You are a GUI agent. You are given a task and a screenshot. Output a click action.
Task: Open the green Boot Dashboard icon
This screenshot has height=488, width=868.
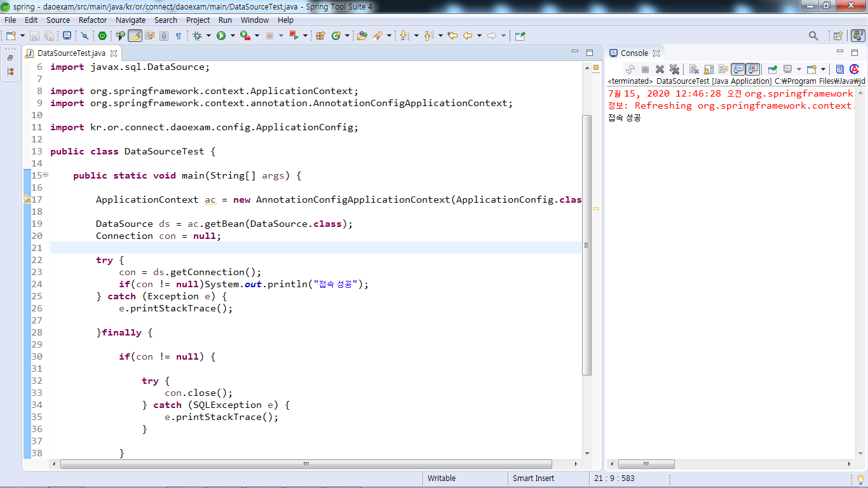point(102,36)
